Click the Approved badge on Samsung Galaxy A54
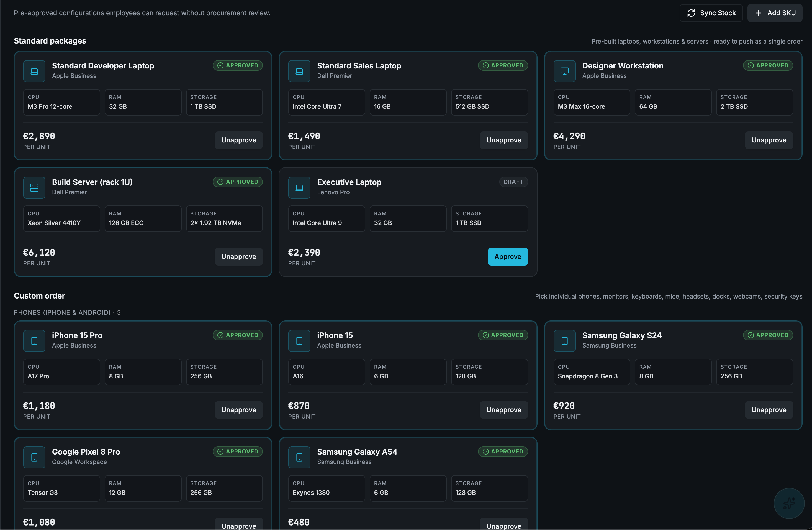Screen dimensions: 812x530 (503, 452)
